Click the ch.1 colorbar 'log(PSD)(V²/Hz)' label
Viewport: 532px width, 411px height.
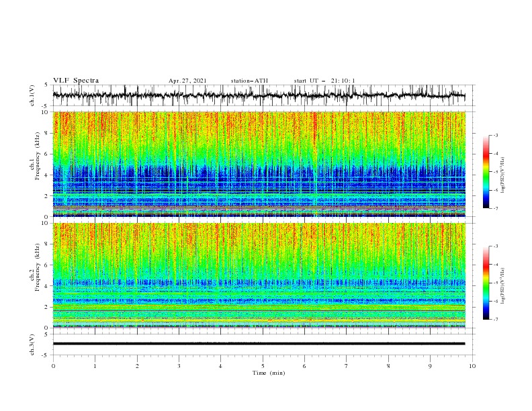[x=502, y=175]
